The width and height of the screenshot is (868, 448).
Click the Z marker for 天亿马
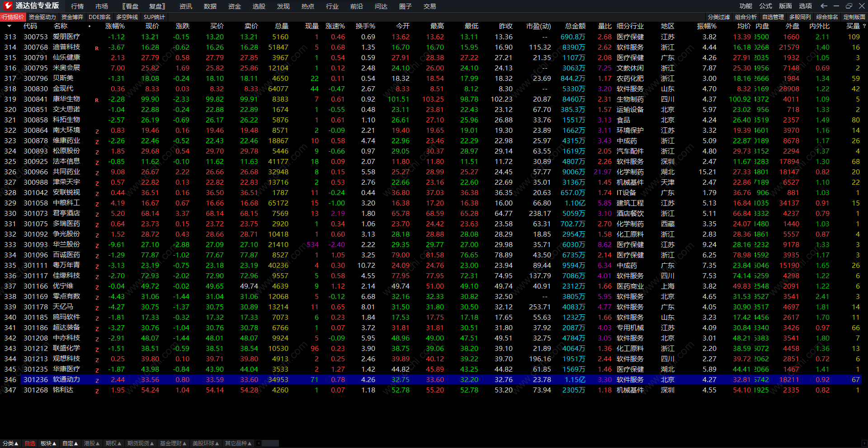(97, 308)
